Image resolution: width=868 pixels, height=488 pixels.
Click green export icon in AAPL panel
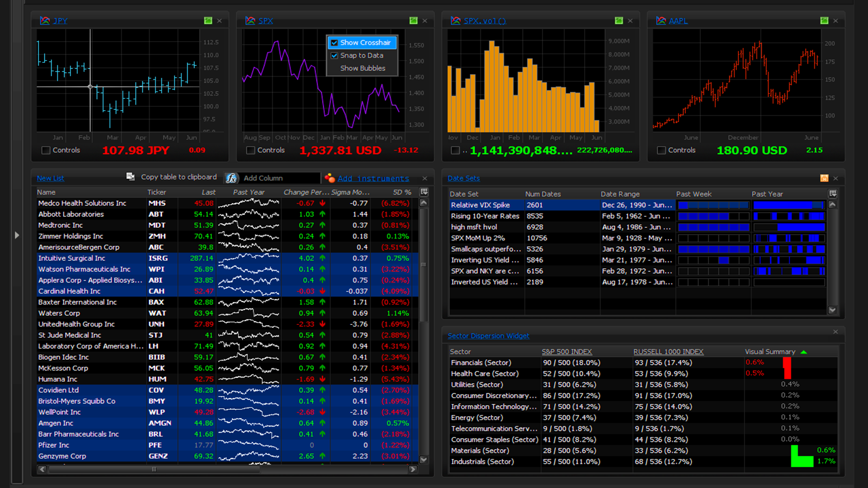(824, 21)
